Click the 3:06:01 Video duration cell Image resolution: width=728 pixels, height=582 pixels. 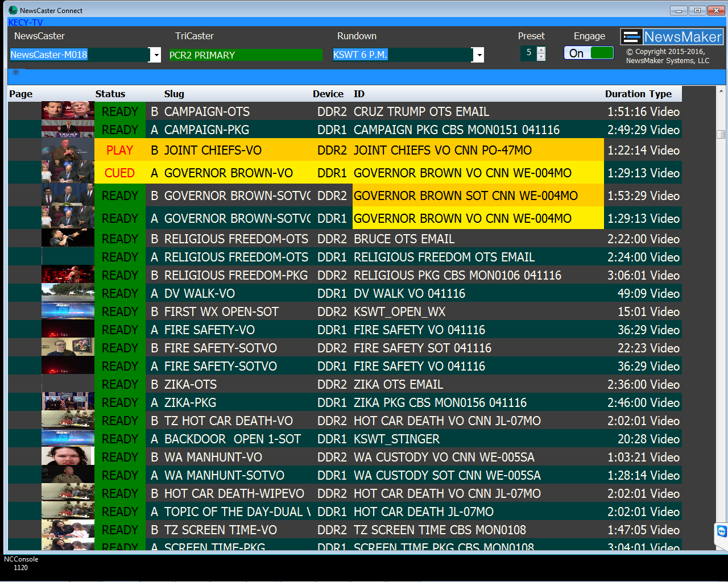click(643, 275)
